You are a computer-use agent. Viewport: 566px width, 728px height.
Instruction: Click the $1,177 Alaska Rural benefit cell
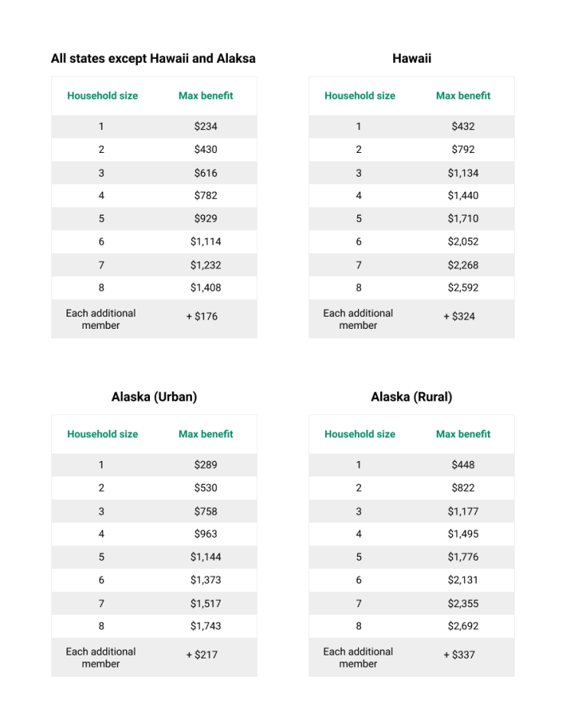coord(463,511)
